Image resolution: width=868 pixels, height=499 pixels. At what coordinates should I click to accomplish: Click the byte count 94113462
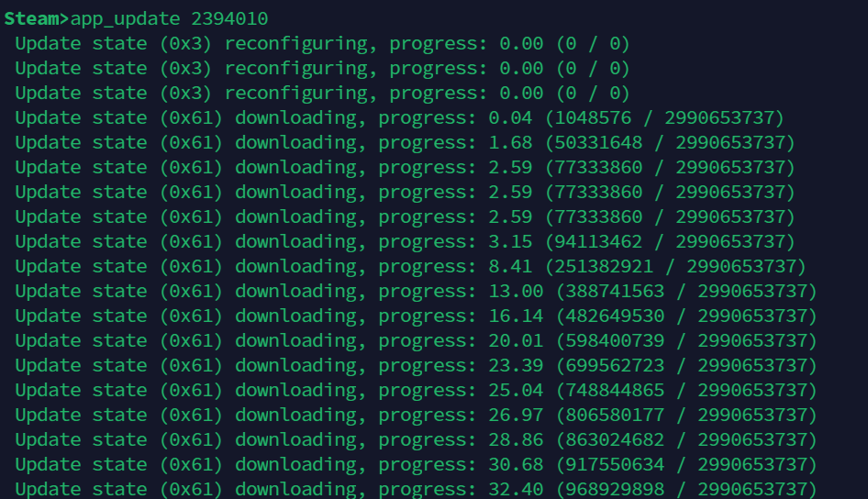[x=598, y=242]
